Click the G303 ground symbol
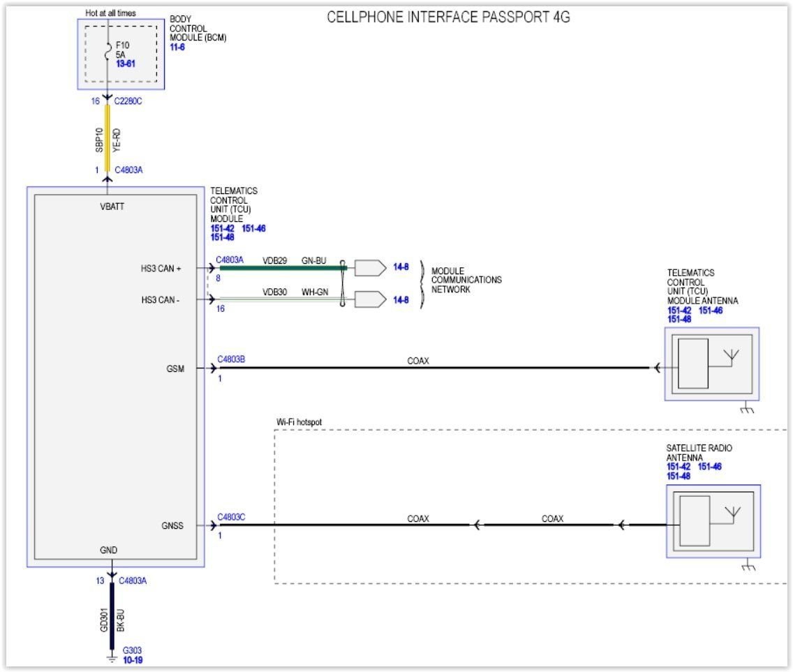This screenshot has width=793, height=672. 112,656
